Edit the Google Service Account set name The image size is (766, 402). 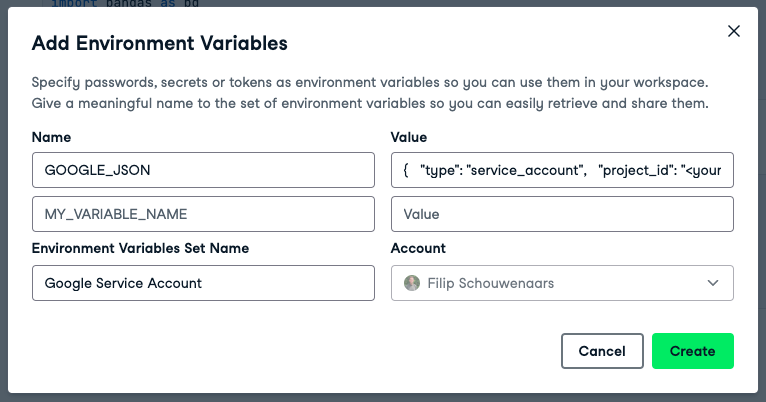(203, 283)
